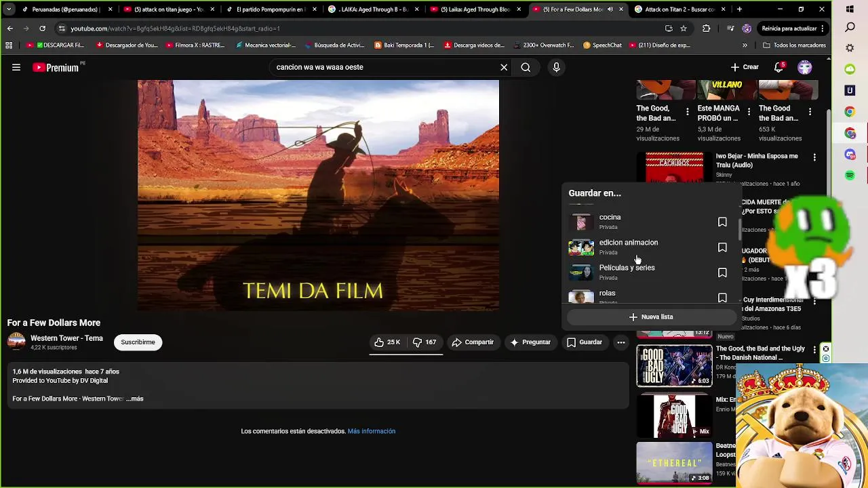Like the video with thumbs up 25 K
The image size is (868, 488).
[387, 342]
